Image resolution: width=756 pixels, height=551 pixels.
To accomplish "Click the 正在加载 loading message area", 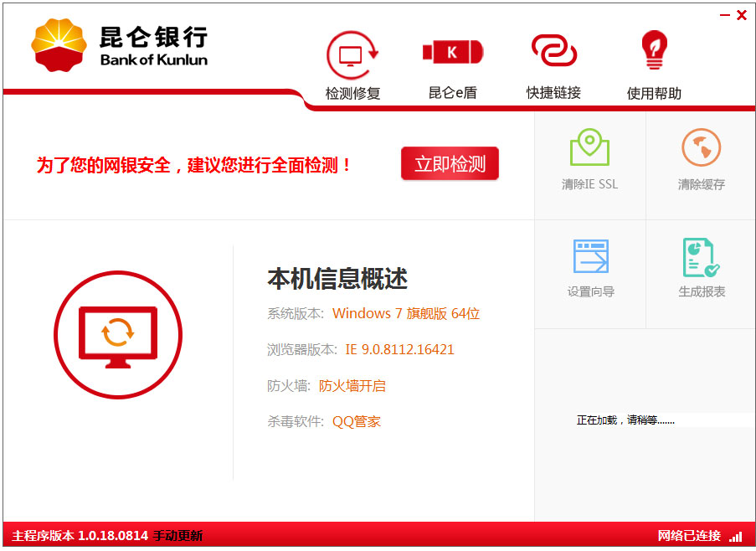I will (x=625, y=420).
